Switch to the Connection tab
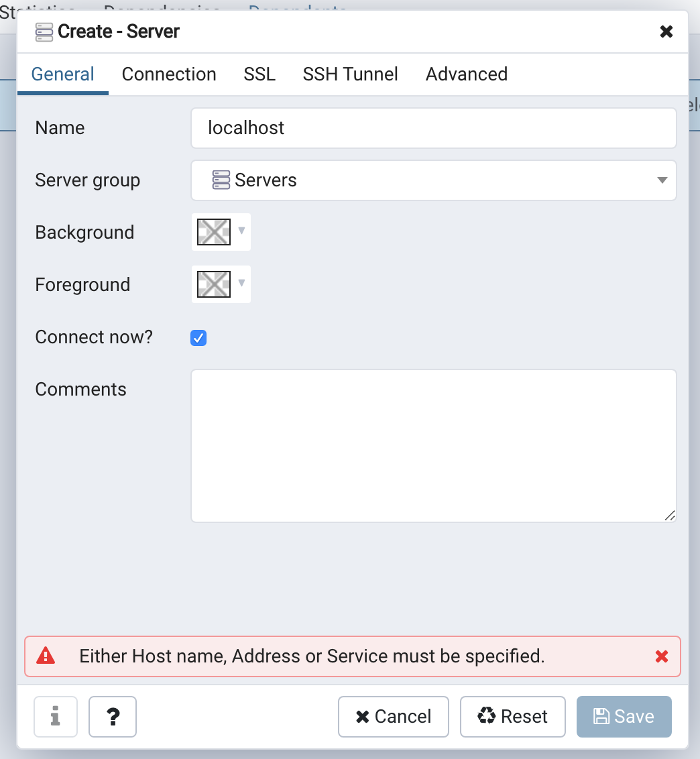The height and width of the screenshot is (759, 700). tap(169, 74)
